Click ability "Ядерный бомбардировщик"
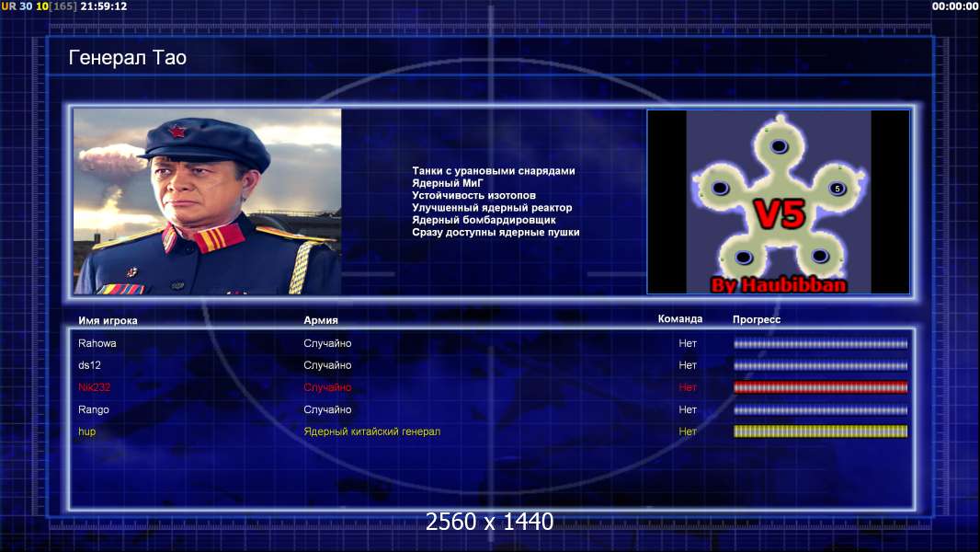This screenshot has width=980, height=552. pyautogui.click(x=484, y=220)
